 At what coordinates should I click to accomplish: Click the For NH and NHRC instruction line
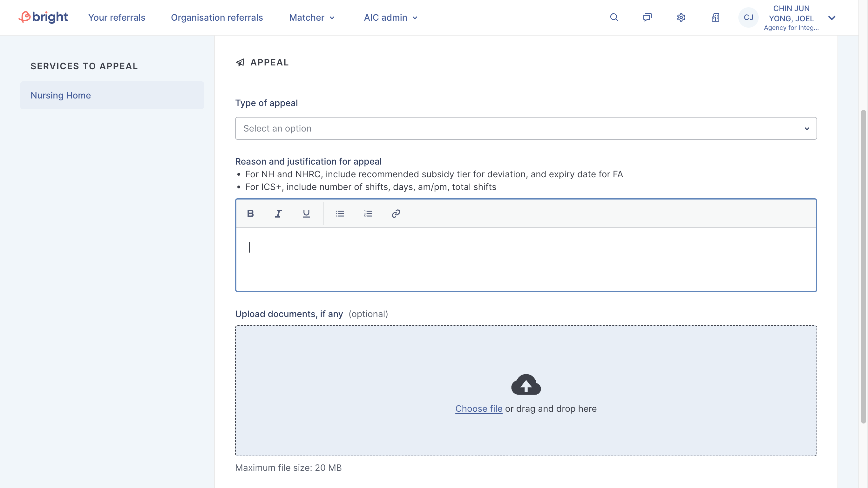coord(434,174)
